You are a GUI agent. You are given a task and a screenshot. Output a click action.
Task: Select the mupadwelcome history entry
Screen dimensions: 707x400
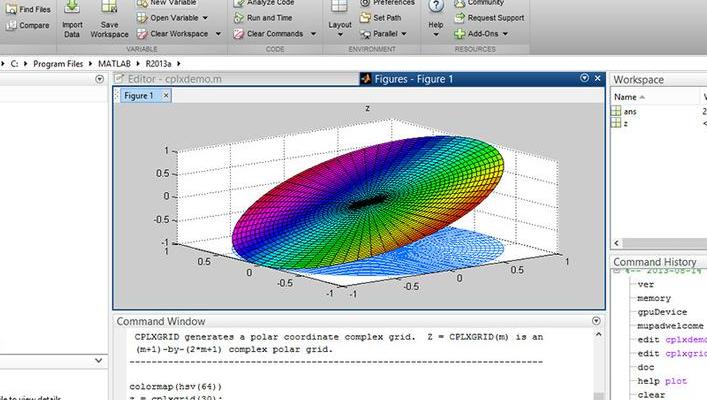point(670,326)
